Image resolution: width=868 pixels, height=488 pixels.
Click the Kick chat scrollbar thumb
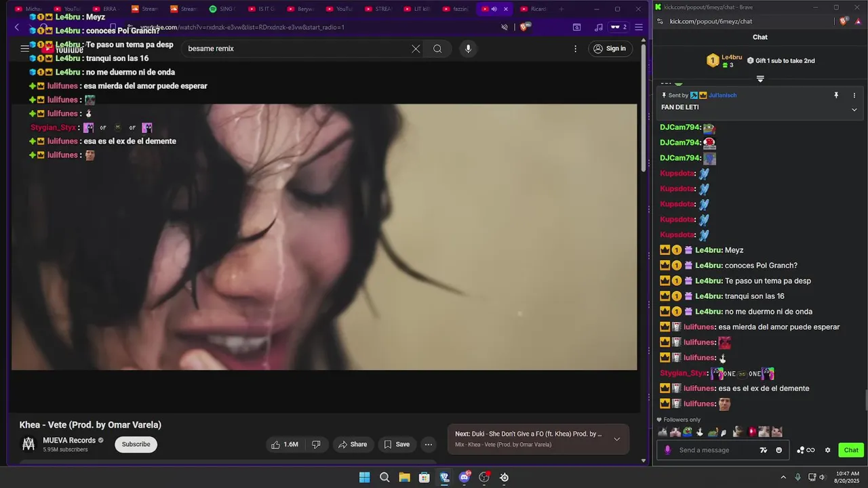coord(865,401)
